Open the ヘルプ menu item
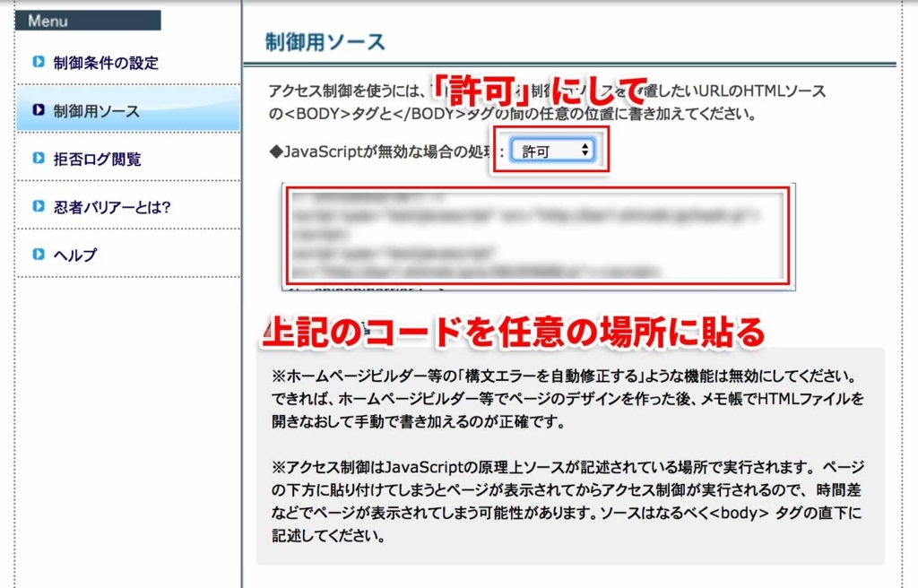 pyautogui.click(x=75, y=255)
